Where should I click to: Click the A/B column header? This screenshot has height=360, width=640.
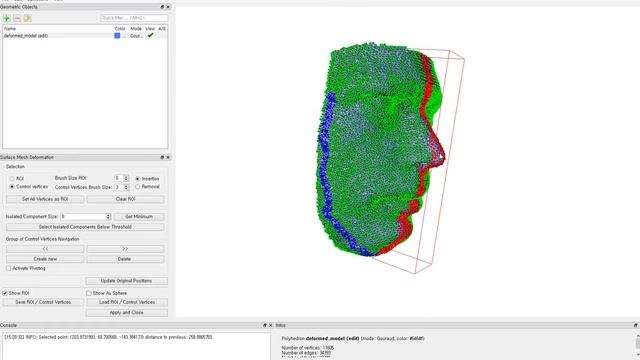162,29
